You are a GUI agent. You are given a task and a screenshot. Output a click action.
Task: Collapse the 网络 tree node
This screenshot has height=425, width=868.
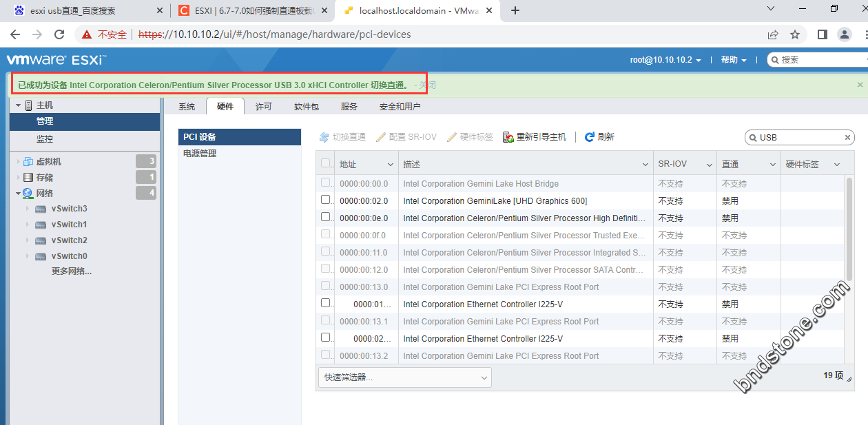(x=18, y=194)
